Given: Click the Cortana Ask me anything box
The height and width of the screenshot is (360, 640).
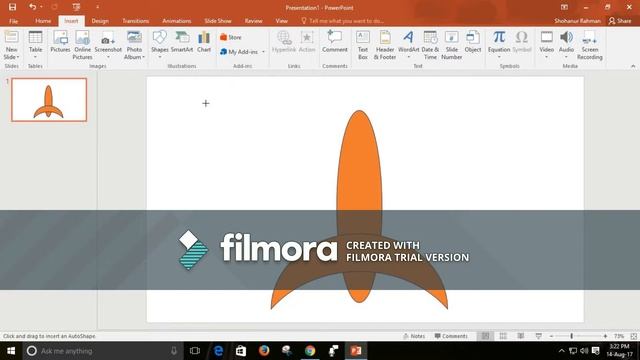Looking at the screenshot, I should click(102, 351).
